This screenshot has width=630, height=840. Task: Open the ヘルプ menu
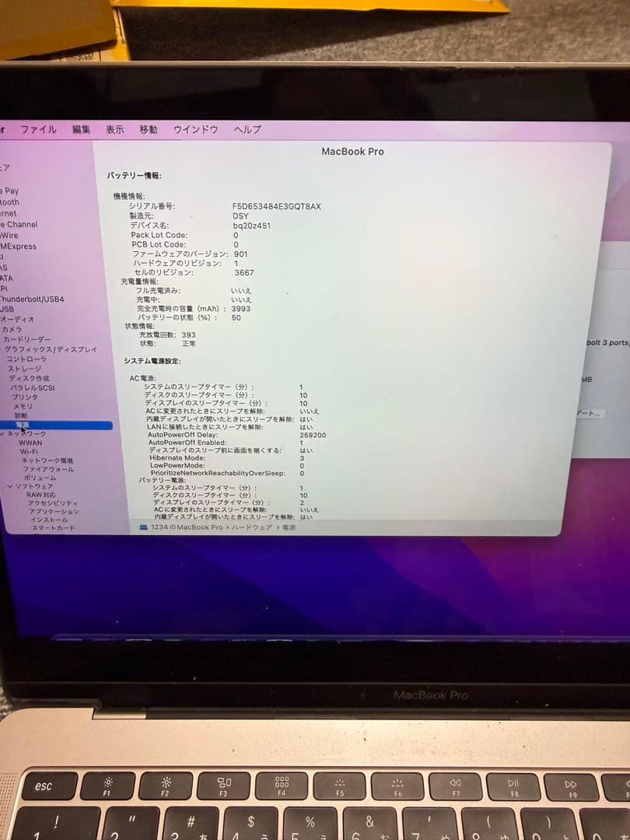tap(247, 129)
